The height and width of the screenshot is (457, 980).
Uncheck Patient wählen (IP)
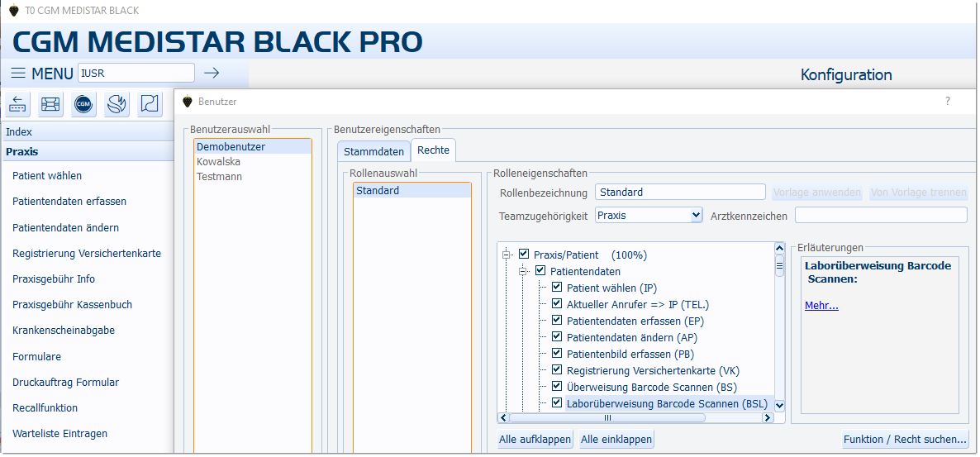(557, 288)
